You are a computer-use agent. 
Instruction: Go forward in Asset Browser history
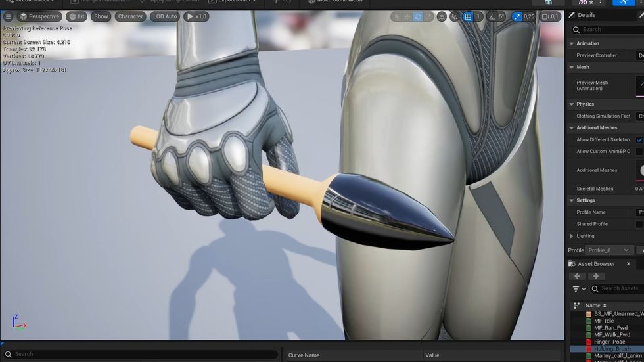click(x=595, y=276)
